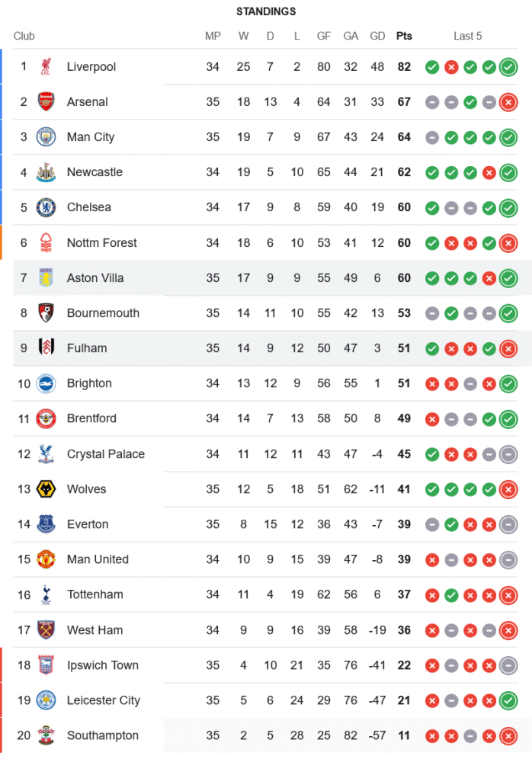Click the Last 5 column header

click(x=468, y=36)
